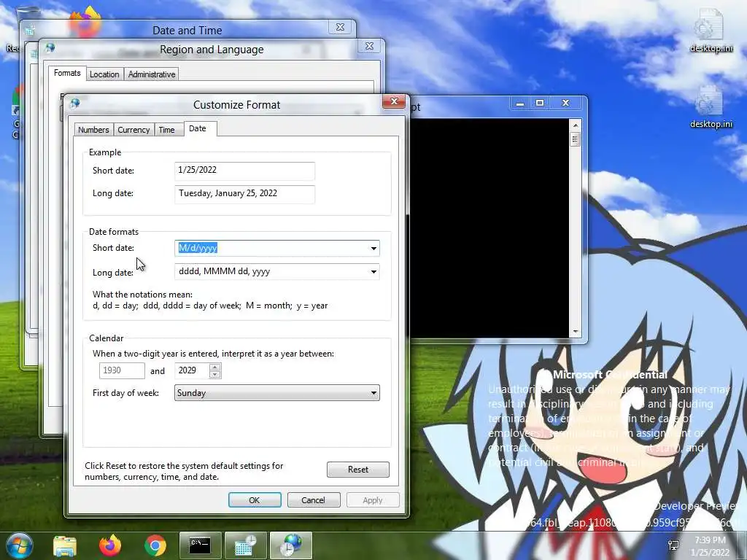747x560 pixels.
Task: Close the Customize Format dialog
Action: [394, 101]
